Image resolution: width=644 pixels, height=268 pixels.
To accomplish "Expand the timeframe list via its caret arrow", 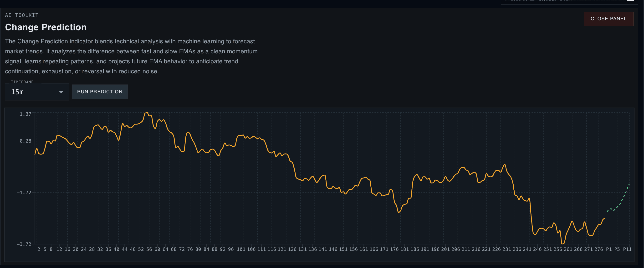I will (61, 92).
